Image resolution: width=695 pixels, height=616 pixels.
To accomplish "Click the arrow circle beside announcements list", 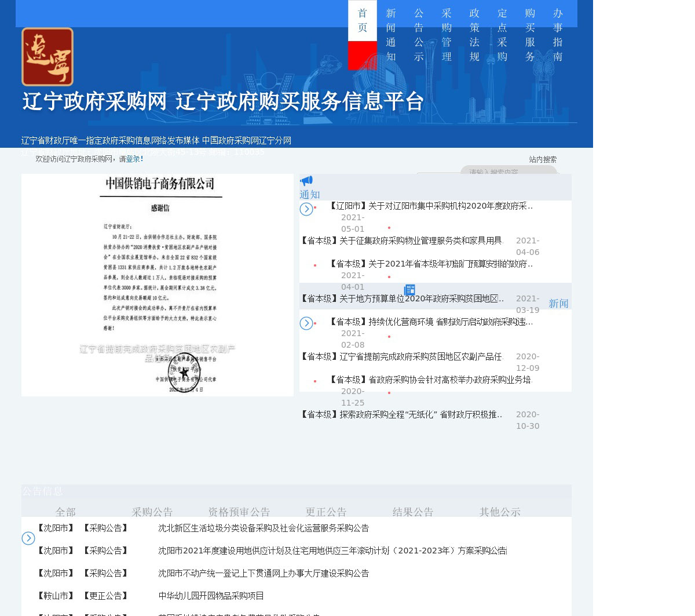I will [x=28, y=538].
